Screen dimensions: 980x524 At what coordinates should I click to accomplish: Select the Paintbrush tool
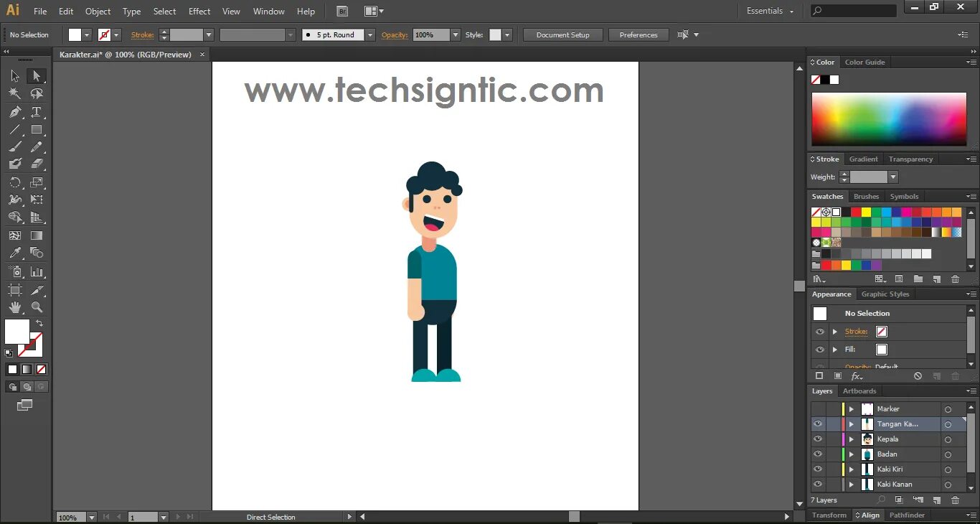click(x=15, y=147)
